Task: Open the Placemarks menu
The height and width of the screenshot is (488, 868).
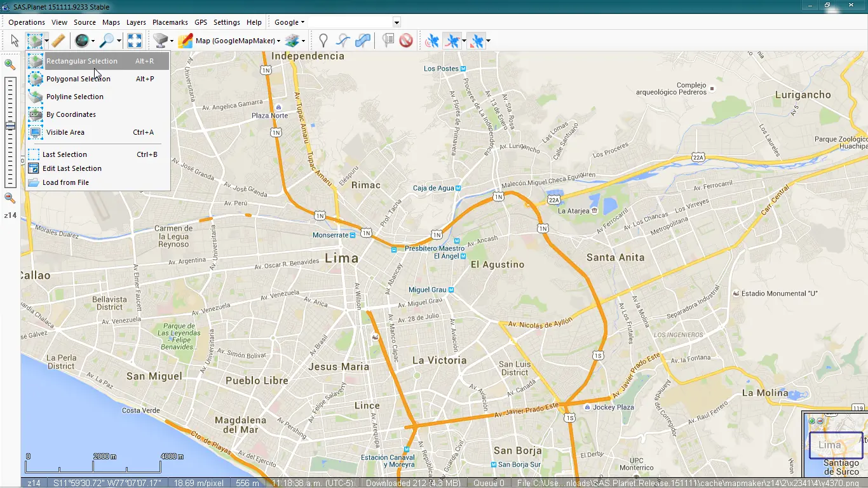Action: coord(170,22)
